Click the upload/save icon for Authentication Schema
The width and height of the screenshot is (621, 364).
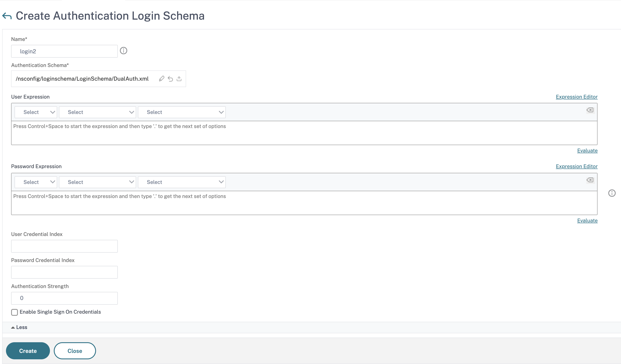(x=179, y=79)
